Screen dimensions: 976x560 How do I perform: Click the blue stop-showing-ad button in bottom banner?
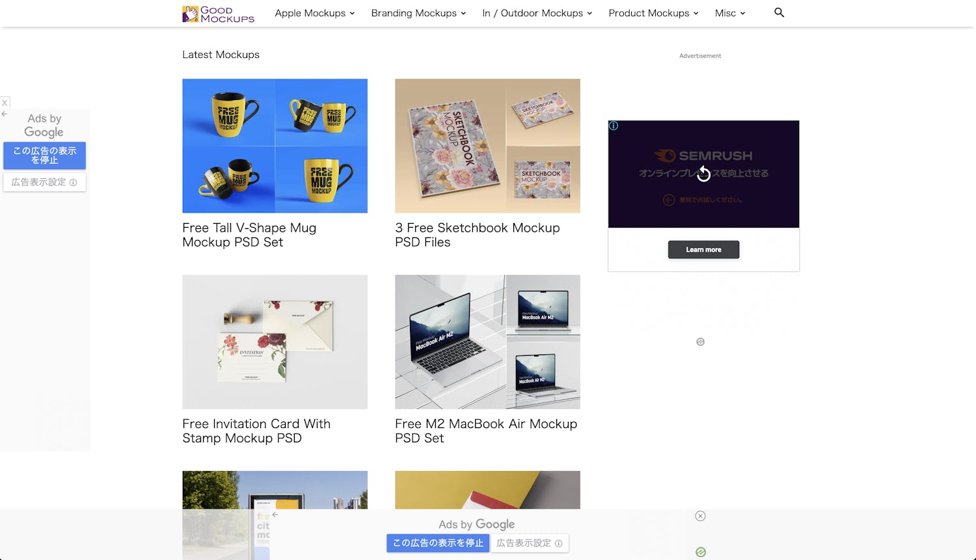tap(438, 543)
